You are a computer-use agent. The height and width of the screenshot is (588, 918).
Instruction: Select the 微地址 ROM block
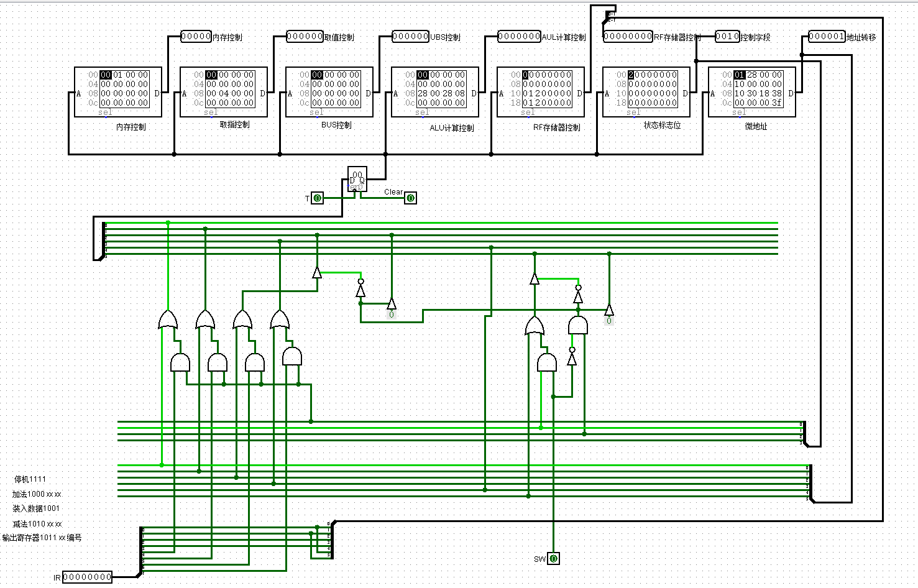(752, 92)
